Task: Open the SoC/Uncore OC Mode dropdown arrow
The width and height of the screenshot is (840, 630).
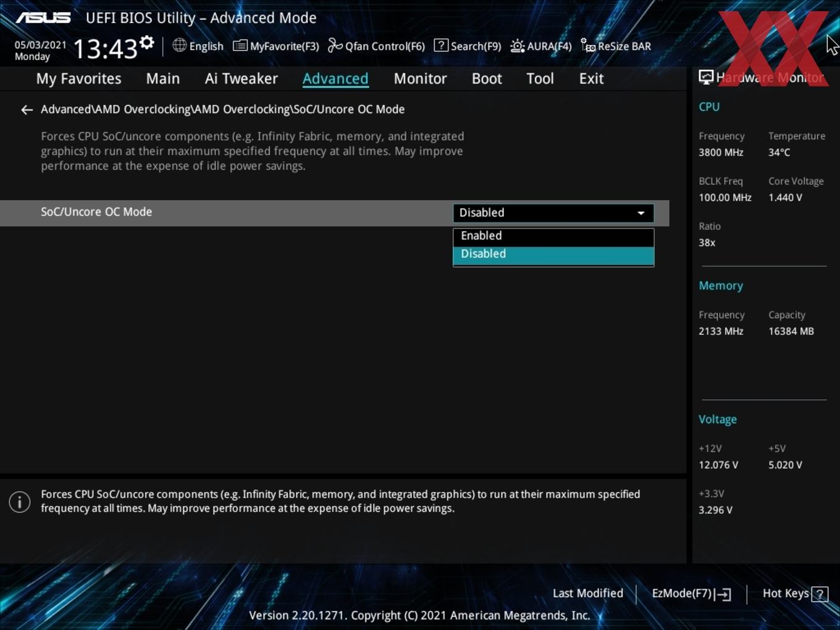Action: (641, 213)
